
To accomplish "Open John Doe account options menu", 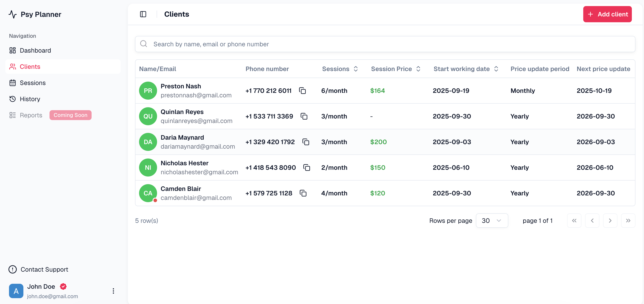I will click(x=113, y=291).
